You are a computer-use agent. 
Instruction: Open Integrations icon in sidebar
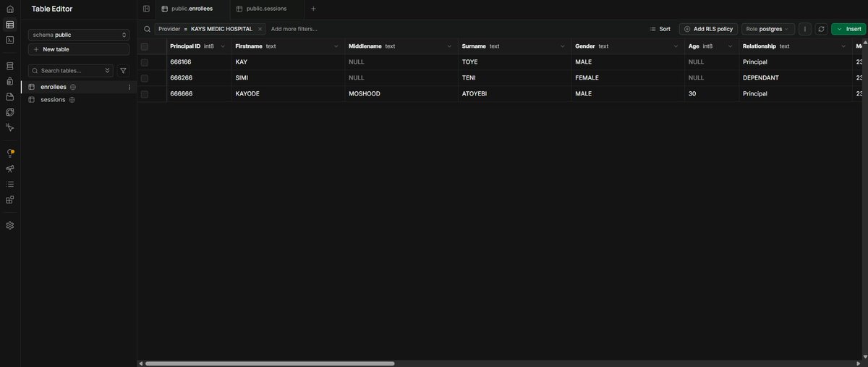click(x=10, y=200)
